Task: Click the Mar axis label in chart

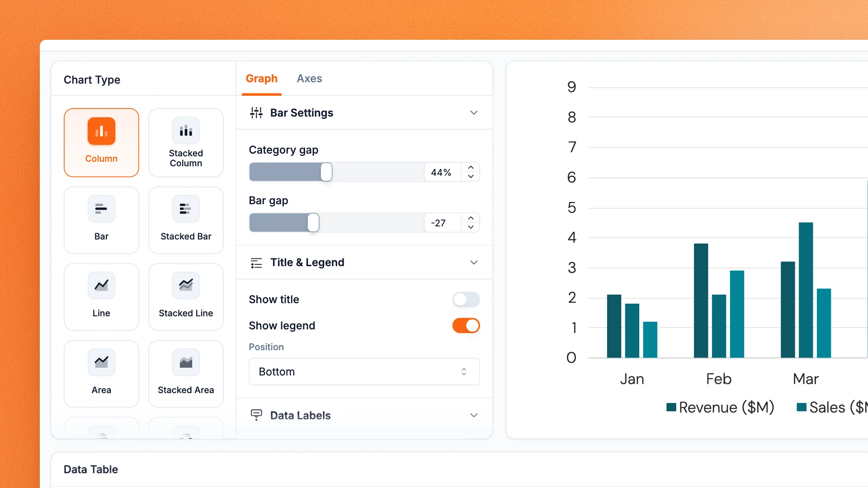Action: click(x=806, y=379)
